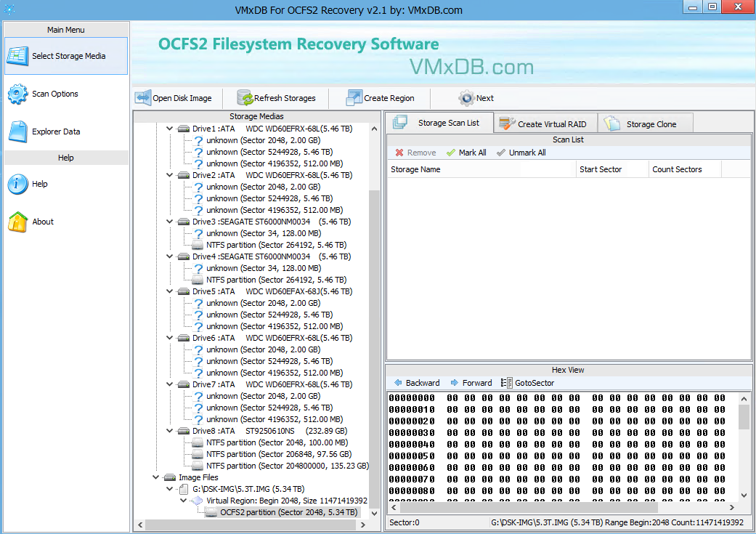
Task: Click the Hex View vertical scrollbar thumb
Action: pos(744,417)
